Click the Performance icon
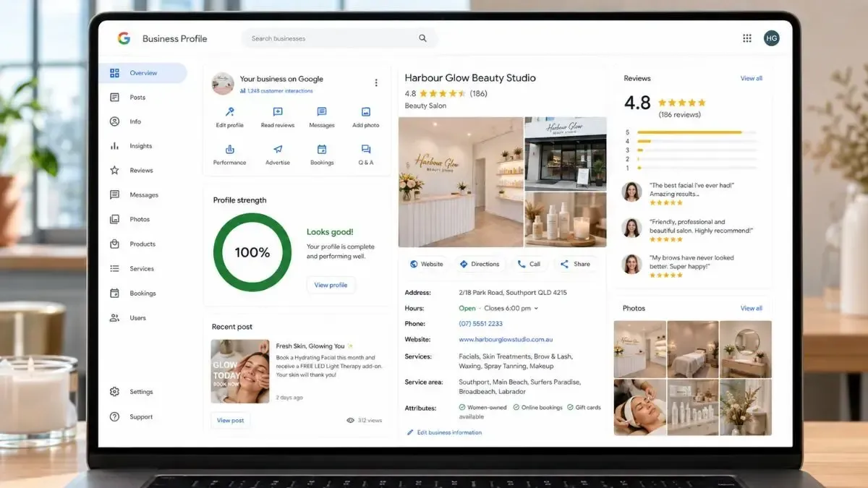Image resolution: width=868 pixels, height=488 pixels. click(230, 150)
